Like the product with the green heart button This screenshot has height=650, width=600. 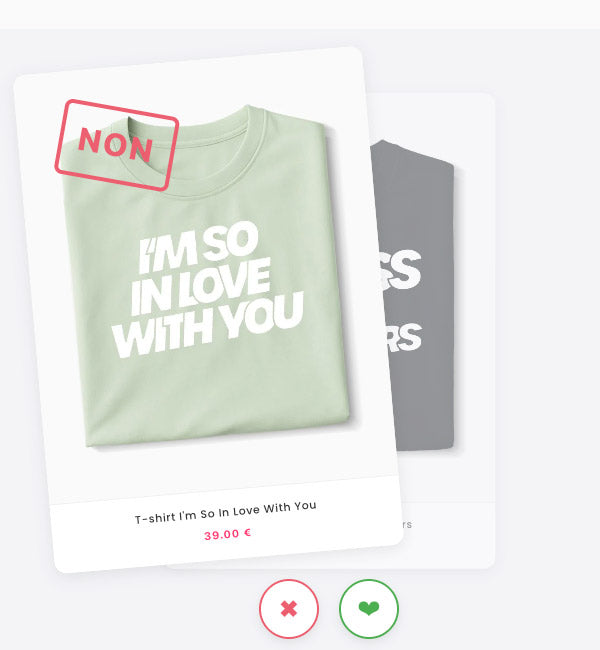[x=369, y=609]
